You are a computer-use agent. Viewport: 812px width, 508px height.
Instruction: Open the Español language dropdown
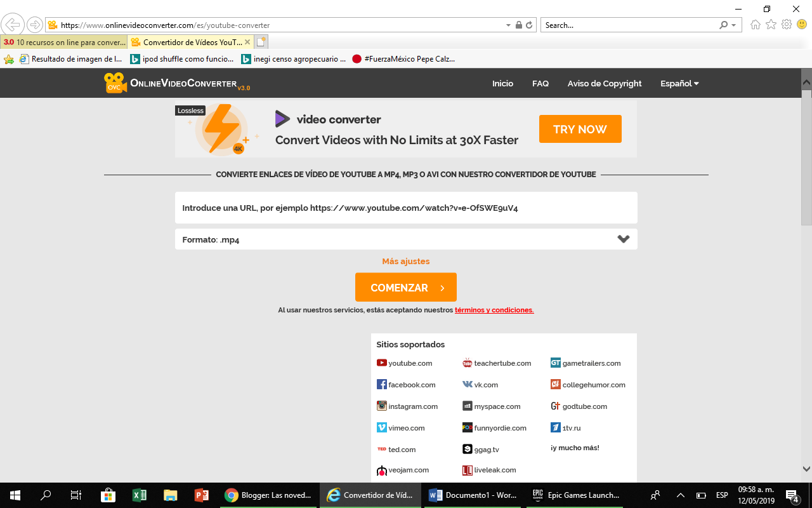(x=678, y=83)
